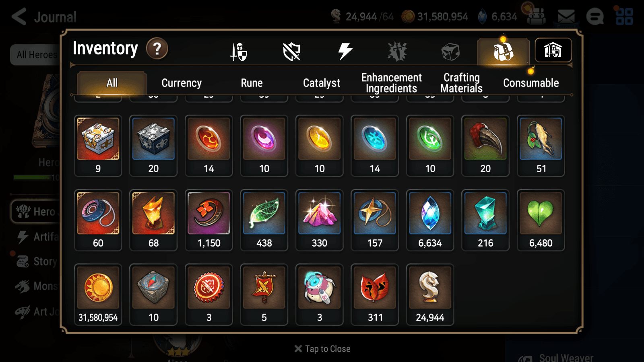Open the mail envelope icon

566,16
